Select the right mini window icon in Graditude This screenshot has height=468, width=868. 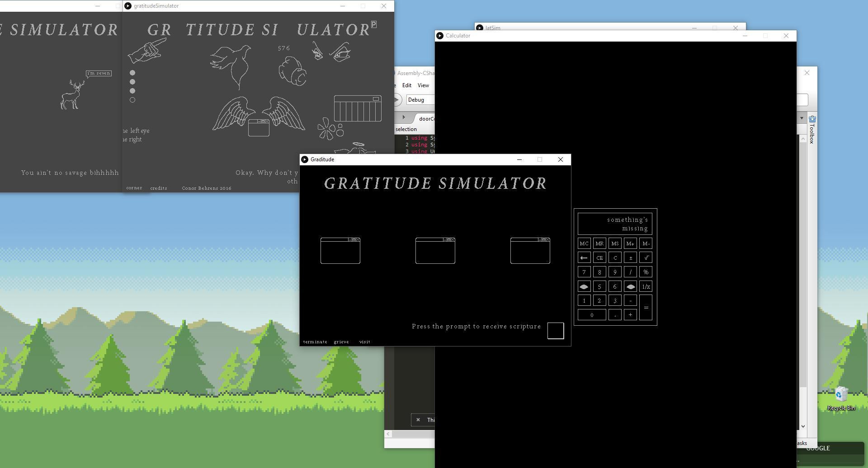[530, 250]
